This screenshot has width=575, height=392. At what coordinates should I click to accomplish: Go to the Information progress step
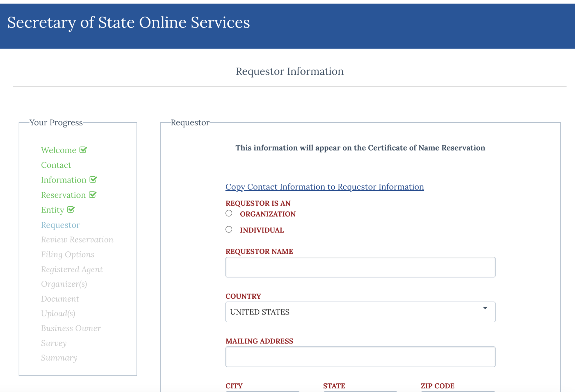click(x=63, y=180)
